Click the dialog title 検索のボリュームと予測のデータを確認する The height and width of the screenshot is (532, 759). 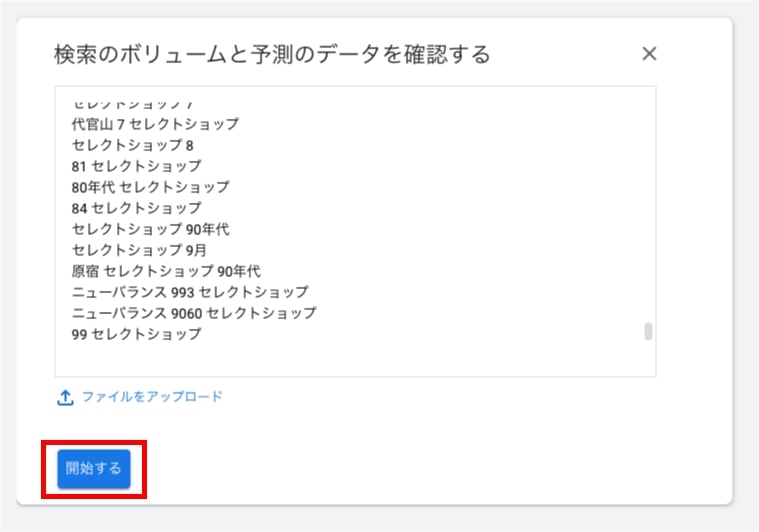tap(272, 54)
